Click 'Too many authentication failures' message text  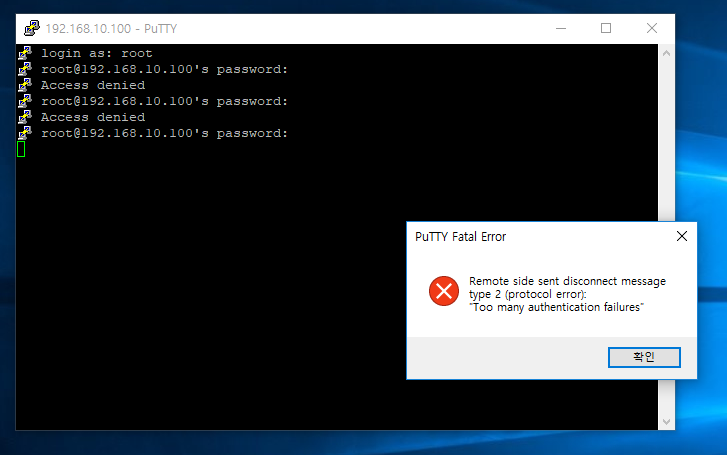tap(556, 307)
